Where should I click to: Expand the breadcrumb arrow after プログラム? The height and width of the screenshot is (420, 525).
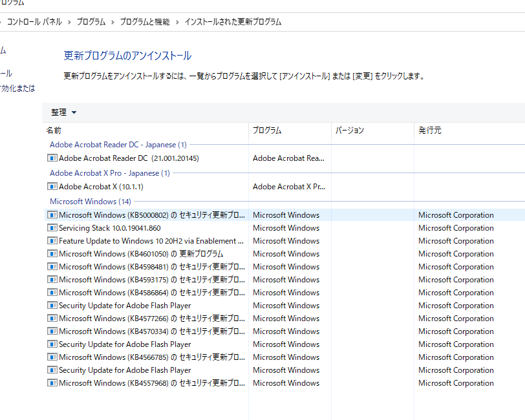point(112,22)
